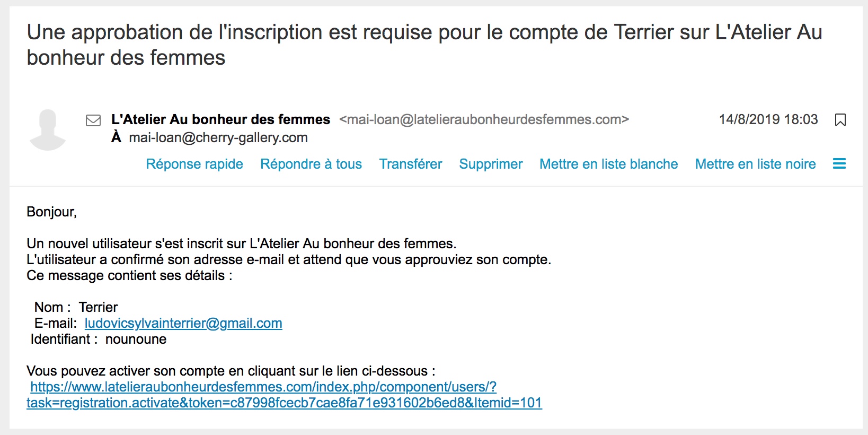Click the Bonjour greeting line
This screenshot has height=435, width=868.
coord(52,212)
